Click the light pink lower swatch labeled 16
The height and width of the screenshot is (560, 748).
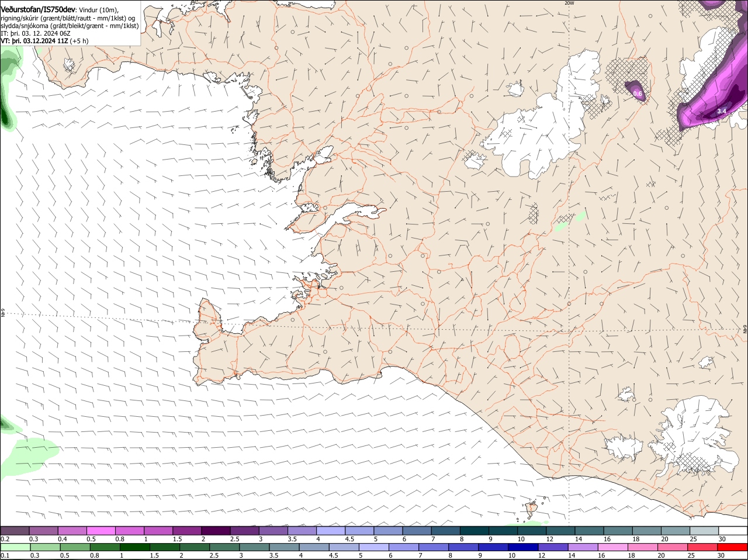coord(612,547)
